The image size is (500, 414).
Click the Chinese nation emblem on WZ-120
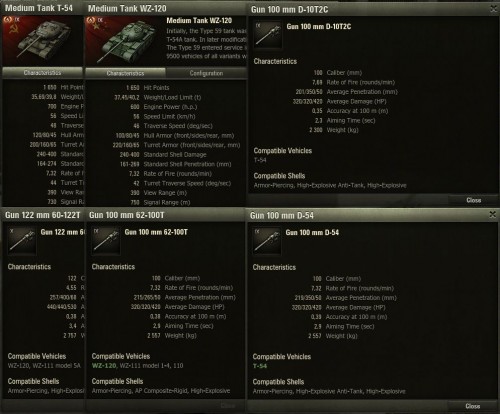point(96,27)
